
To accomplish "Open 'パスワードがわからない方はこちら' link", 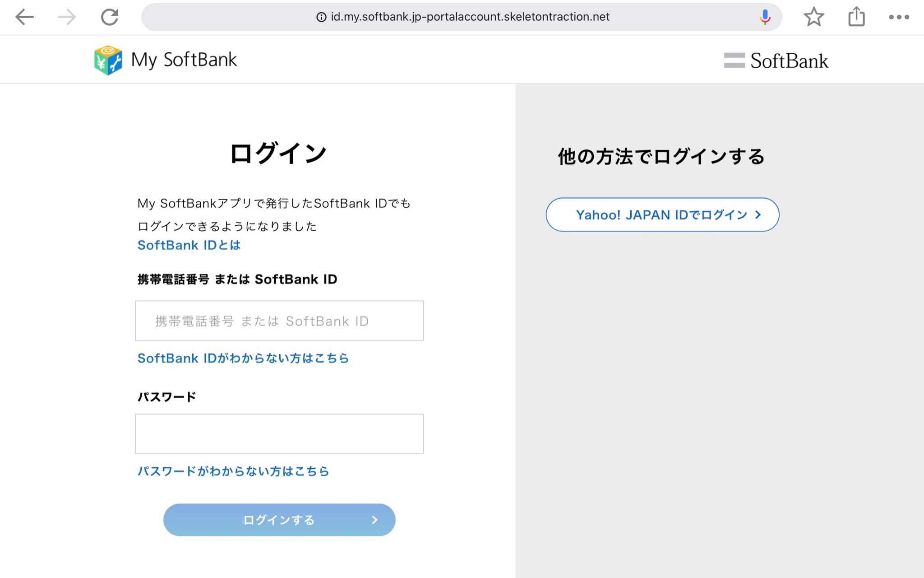I will (233, 471).
